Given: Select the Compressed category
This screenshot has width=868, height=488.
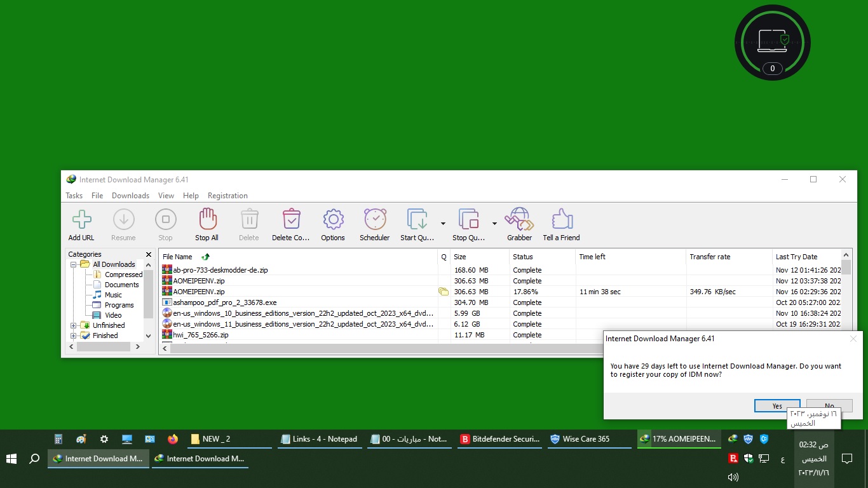Looking at the screenshot, I should (x=123, y=274).
